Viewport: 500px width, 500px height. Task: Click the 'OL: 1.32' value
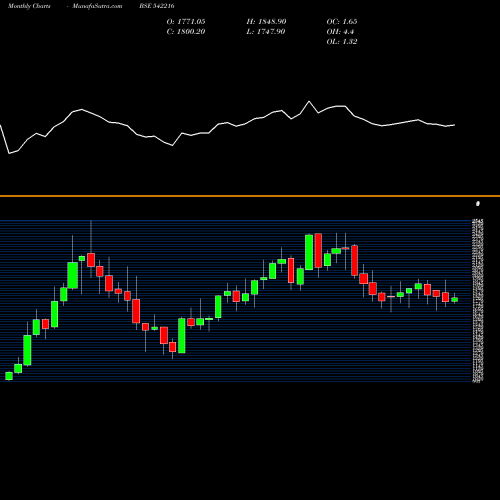342,42
